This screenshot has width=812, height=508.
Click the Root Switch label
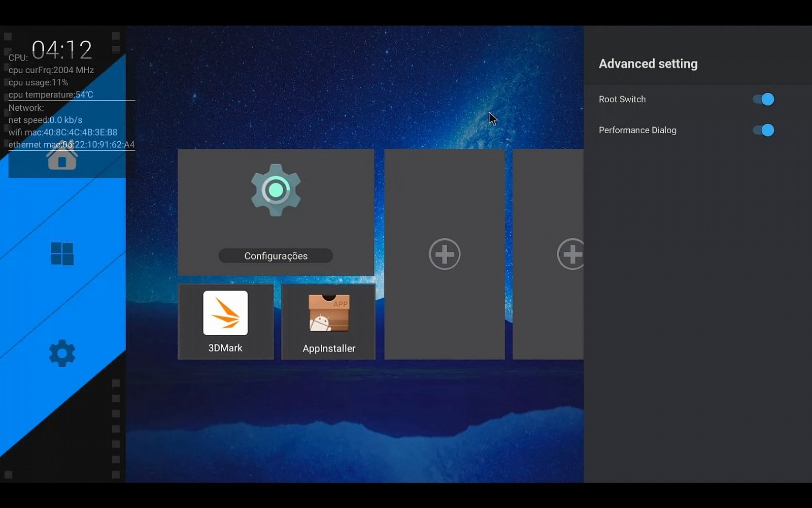coord(622,99)
